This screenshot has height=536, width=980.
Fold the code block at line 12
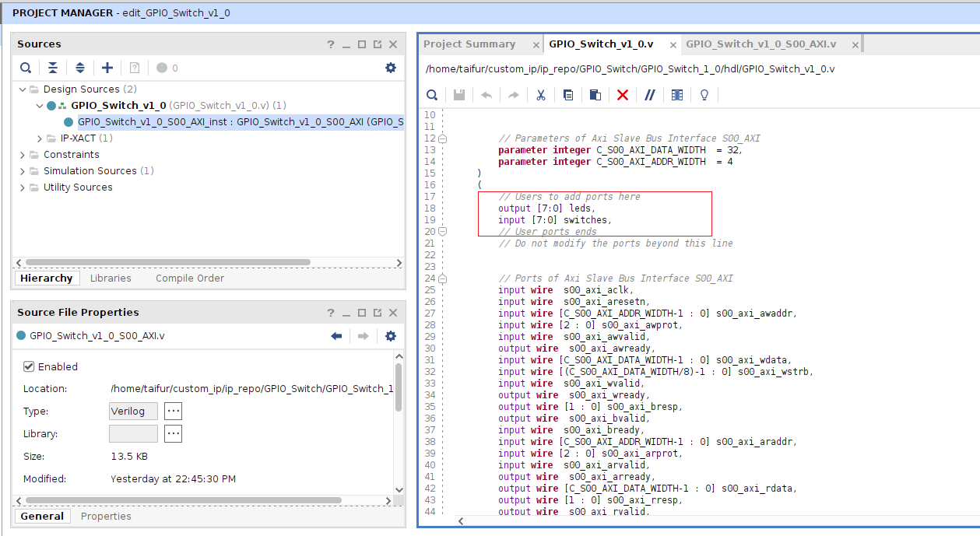[x=442, y=138]
